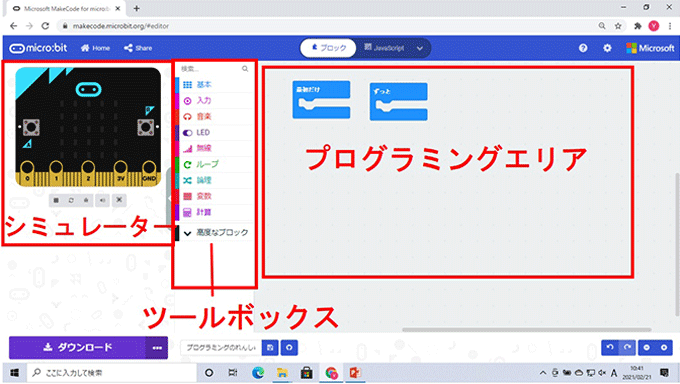Open the settings gear menu
Viewport: 680px width, 384px height.
click(x=607, y=48)
